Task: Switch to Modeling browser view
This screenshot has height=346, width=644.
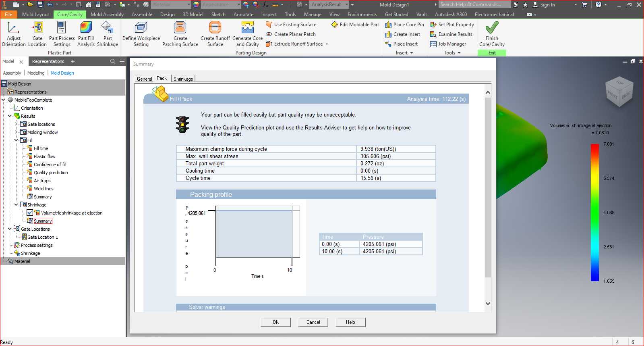Action: 36,73
